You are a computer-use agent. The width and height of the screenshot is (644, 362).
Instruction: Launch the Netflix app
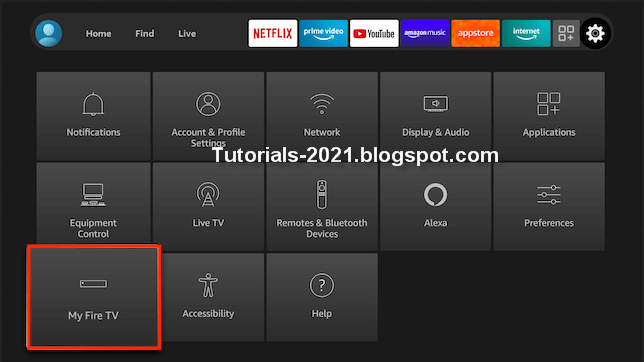tap(273, 33)
